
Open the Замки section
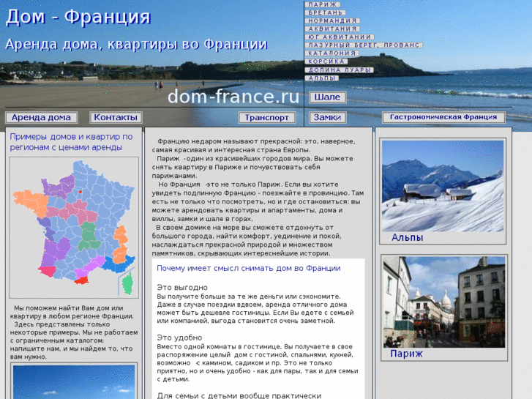point(327,117)
